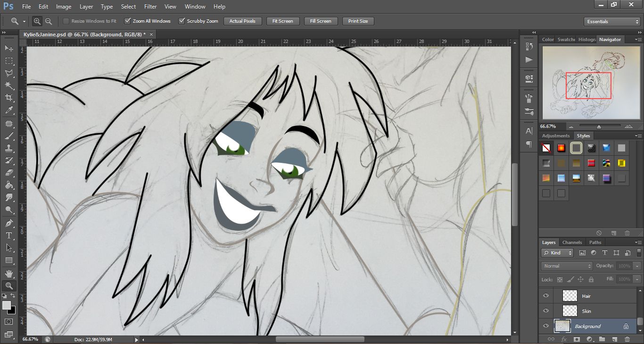Screen dimensions: 644x344
Task: Click the Fit Screen button
Action: (282, 21)
